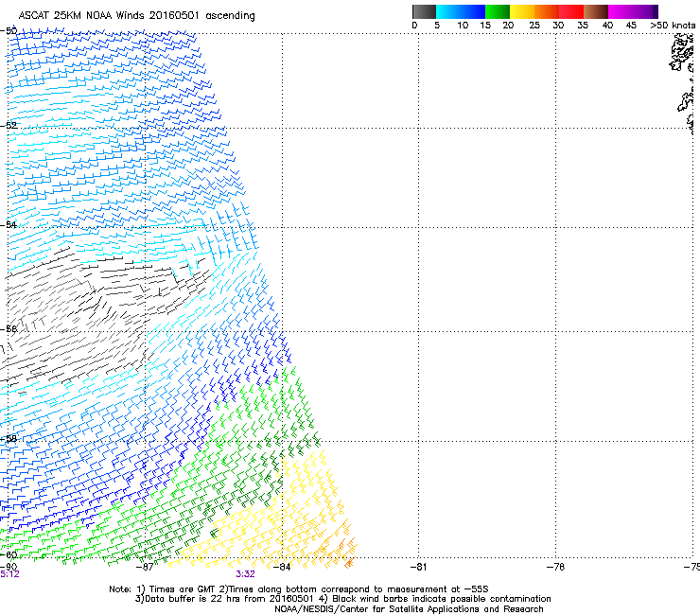The width and height of the screenshot is (700, 615).
Task: Click the 'NOAA/NESDIS/Center for Satellite Applications and Research' credit
Action: pyautogui.click(x=409, y=609)
